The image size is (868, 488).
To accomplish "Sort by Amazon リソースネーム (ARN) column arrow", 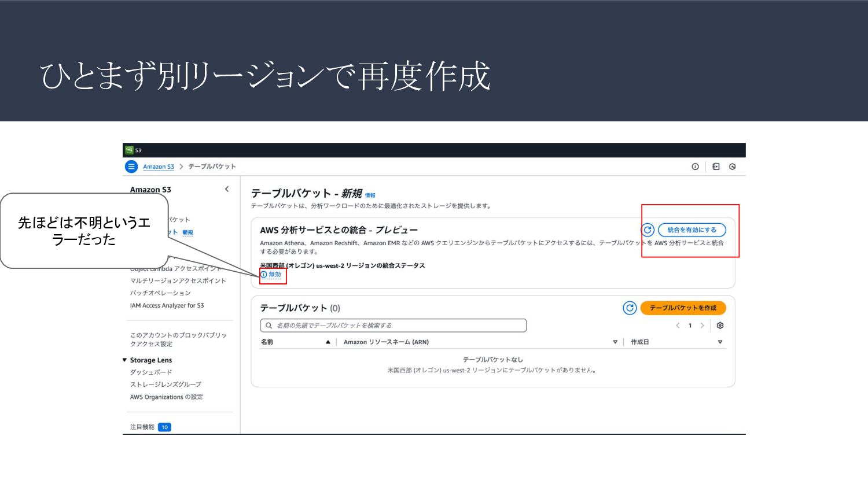I will [x=615, y=342].
